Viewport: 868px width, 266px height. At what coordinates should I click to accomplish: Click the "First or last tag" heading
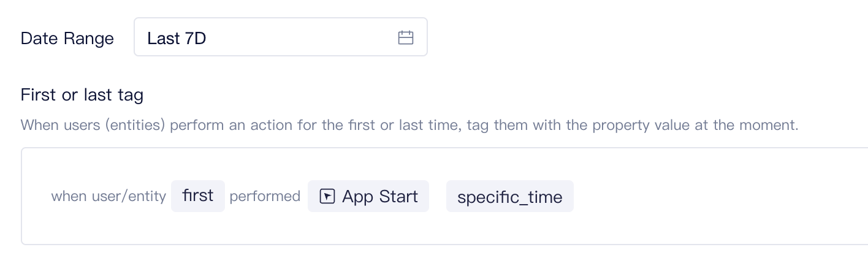[x=82, y=94]
